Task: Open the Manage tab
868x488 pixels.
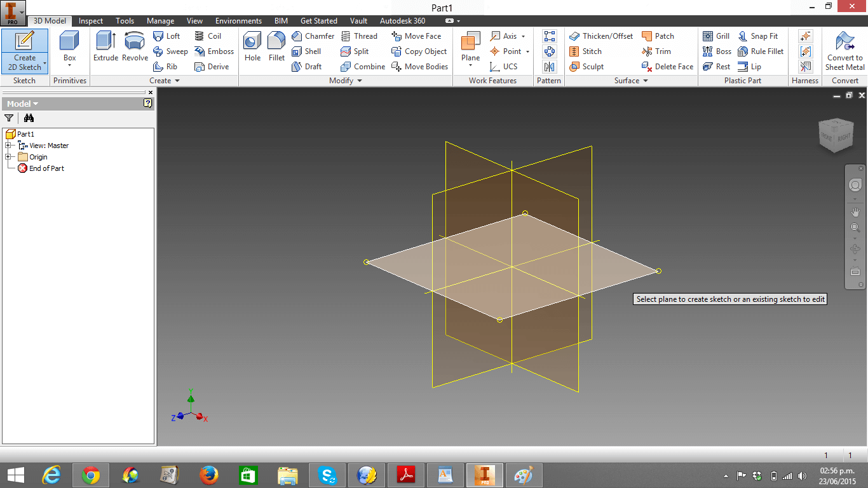Action: 160,21
